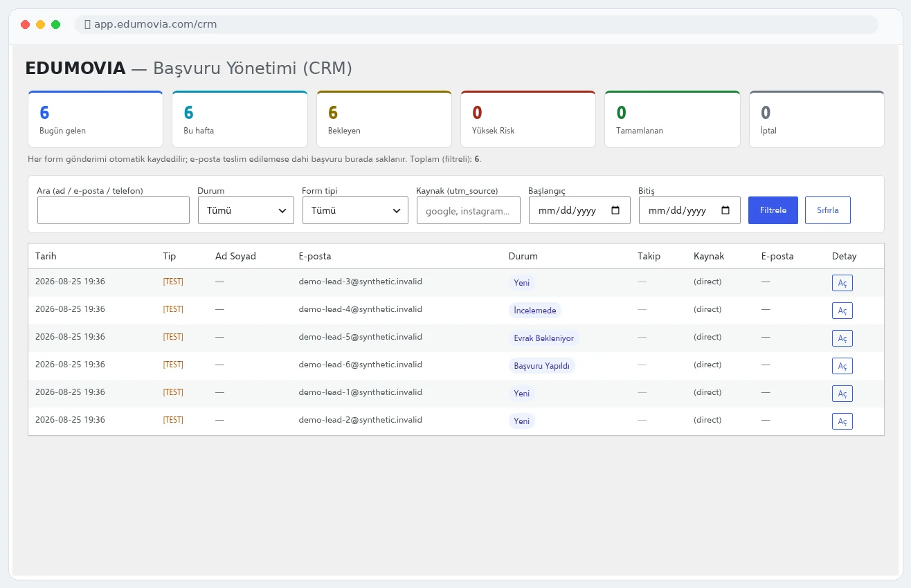911x588 pixels.
Task: Open details for demo-lead-3 with Aç
Action: click(842, 283)
